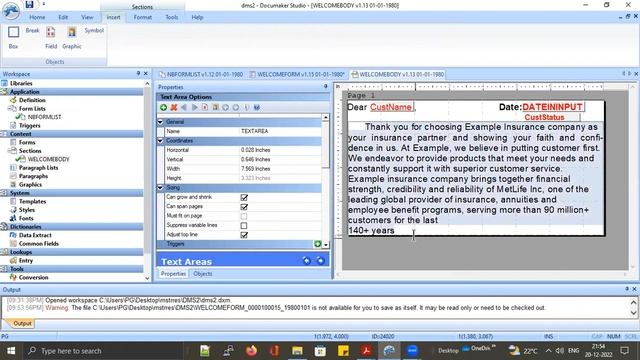Pin the Properties panel
The image size is (640, 360).
click(x=325, y=87)
